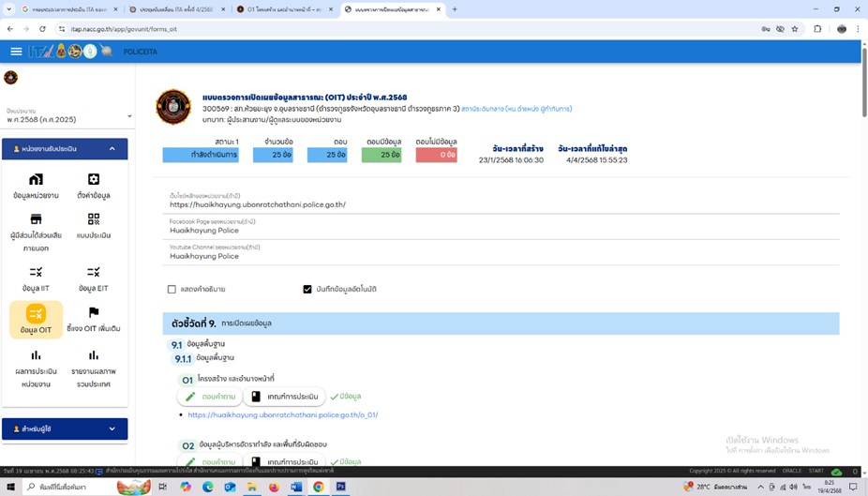Click the ผู้มีส่วนได้ส่วนเสียภายนอก store icon
868x496 pixels.
[36, 219]
